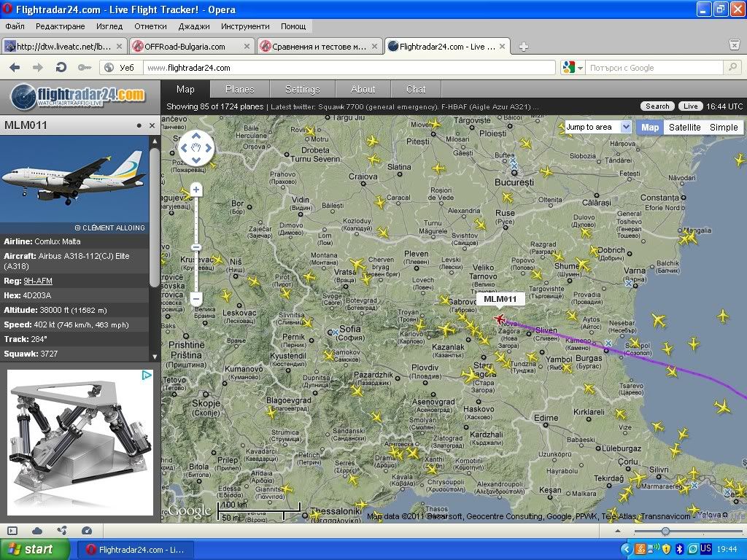Switch map to Satellite view
This screenshot has width=747, height=560.
(x=684, y=127)
